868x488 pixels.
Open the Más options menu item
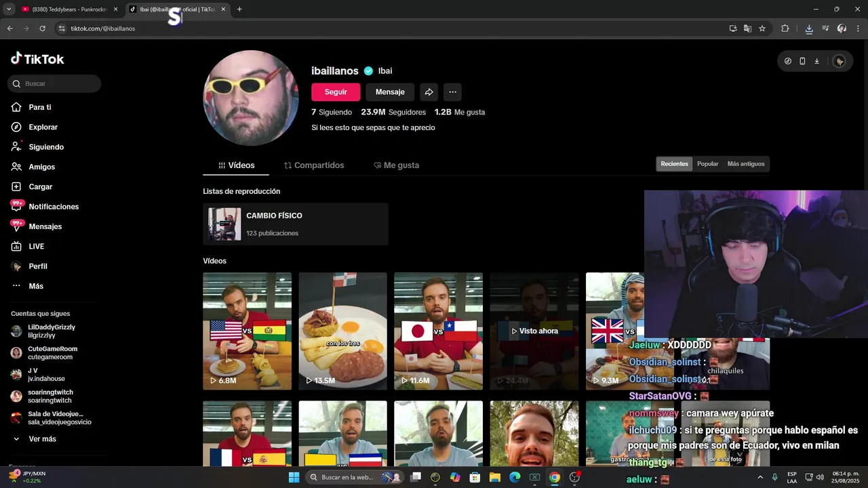36,286
